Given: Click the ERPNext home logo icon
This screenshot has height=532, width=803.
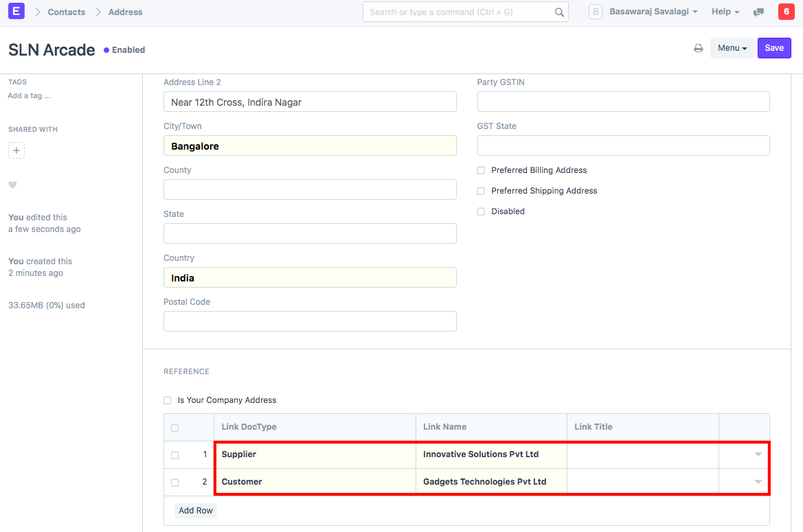Looking at the screenshot, I should pyautogui.click(x=16, y=12).
